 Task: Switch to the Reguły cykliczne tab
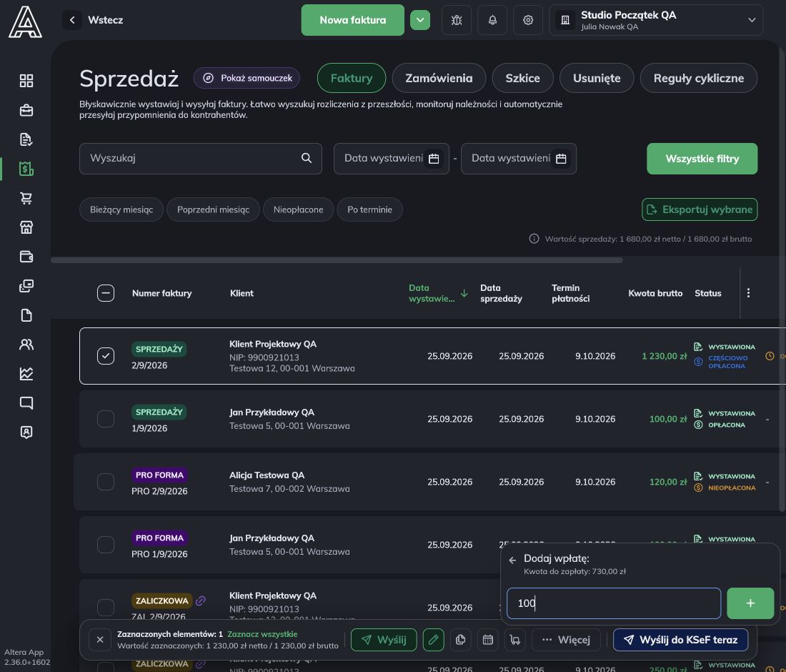coord(699,78)
